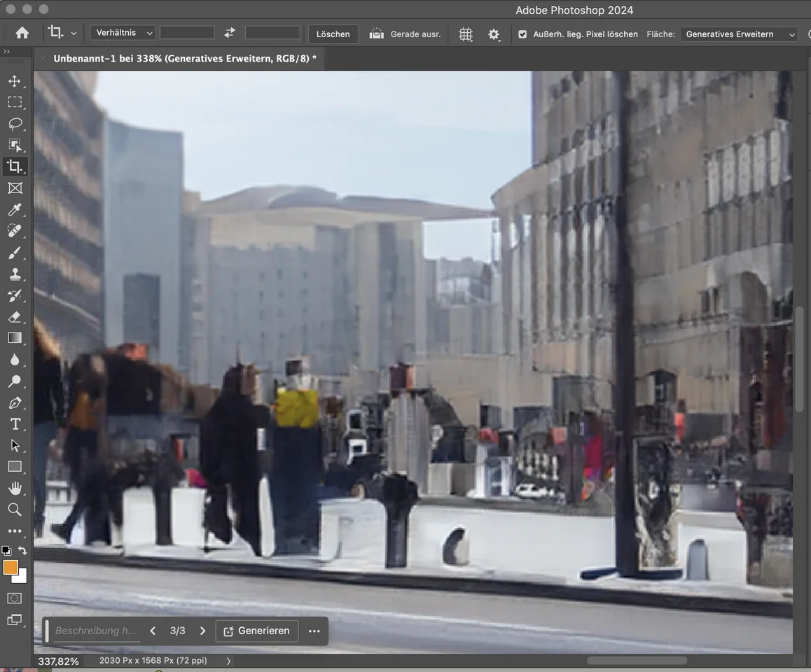Toggle Quick Mask mode
The width and height of the screenshot is (811, 672).
coord(15,598)
